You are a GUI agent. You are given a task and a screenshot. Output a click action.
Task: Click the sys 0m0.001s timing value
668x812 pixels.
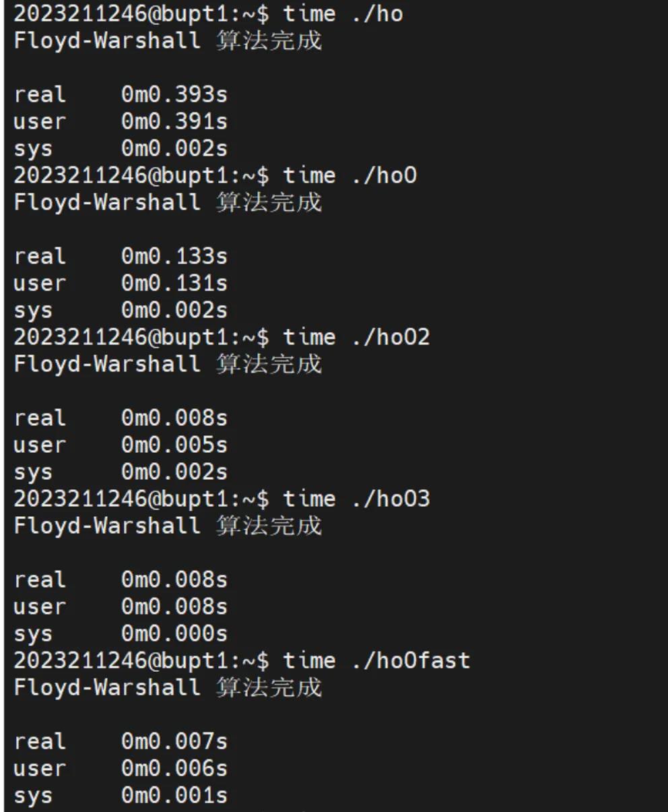[174, 795]
